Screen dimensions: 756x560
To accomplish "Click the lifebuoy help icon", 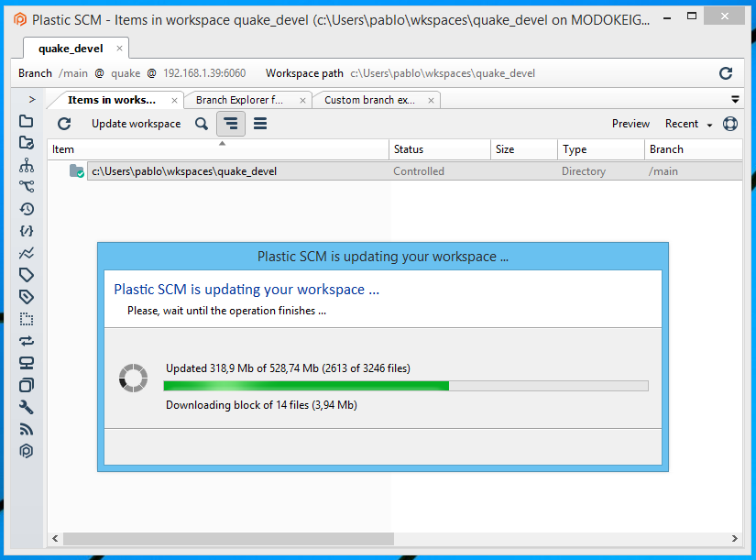I will pyautogui.click(x=730, y=124).
